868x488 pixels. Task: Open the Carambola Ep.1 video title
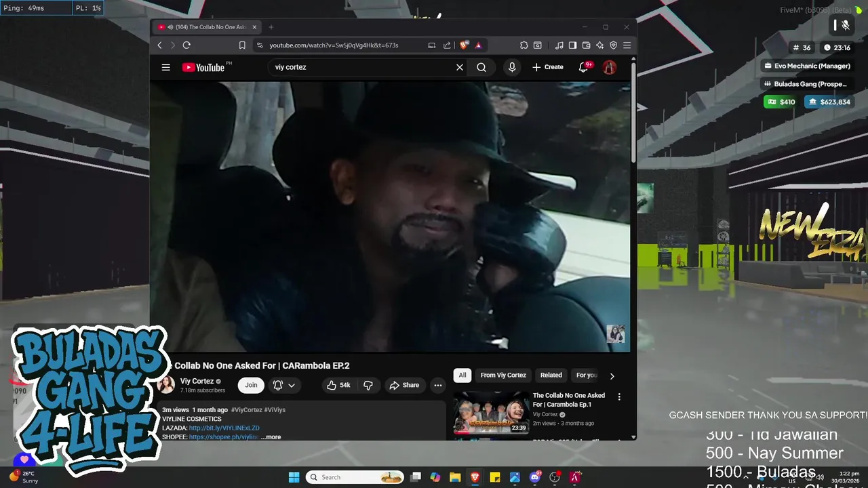pos(569,399)
